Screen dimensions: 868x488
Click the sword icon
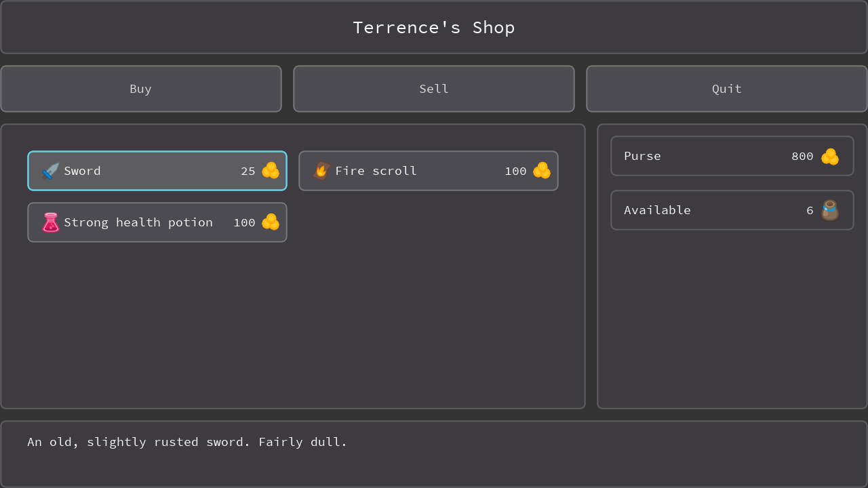pyautogui.click(x=50, y=171)
